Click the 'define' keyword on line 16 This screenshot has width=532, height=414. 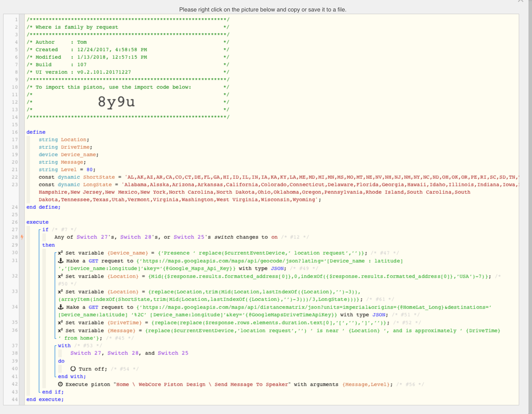pos(36,132)
